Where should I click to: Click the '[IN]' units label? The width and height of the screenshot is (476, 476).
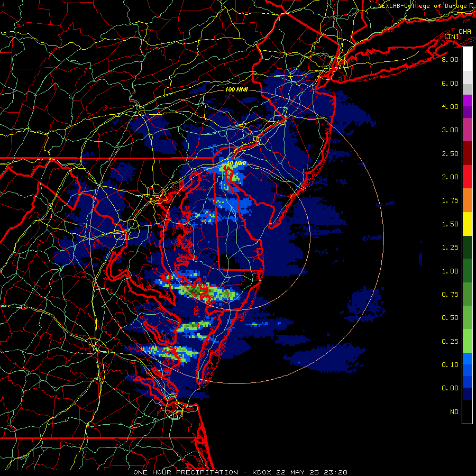click(452, 37)
